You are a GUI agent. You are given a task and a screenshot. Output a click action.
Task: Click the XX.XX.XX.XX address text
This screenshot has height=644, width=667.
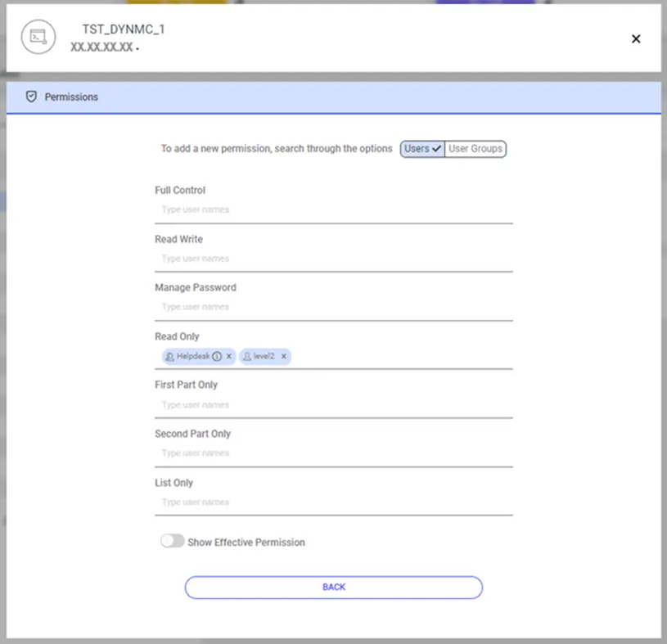click(x=102, y=47)
